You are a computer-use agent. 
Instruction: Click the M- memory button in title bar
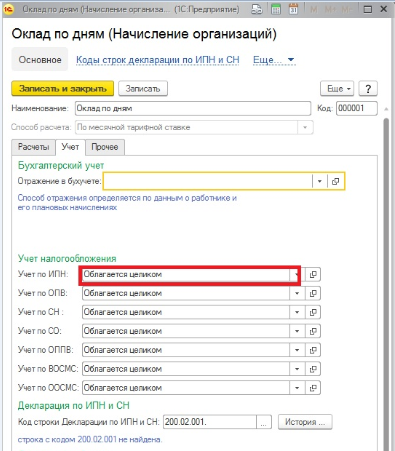click(x=346, y=9)
